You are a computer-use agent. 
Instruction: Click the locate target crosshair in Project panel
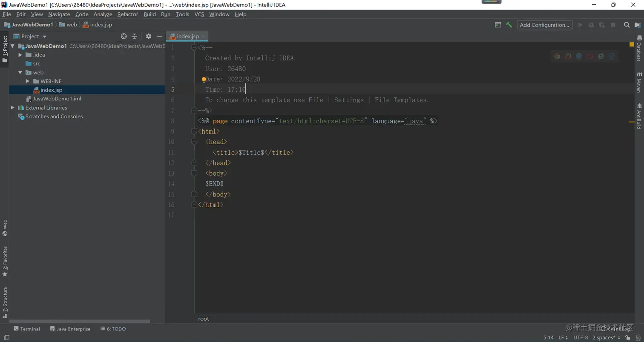[x=124, y=36]
